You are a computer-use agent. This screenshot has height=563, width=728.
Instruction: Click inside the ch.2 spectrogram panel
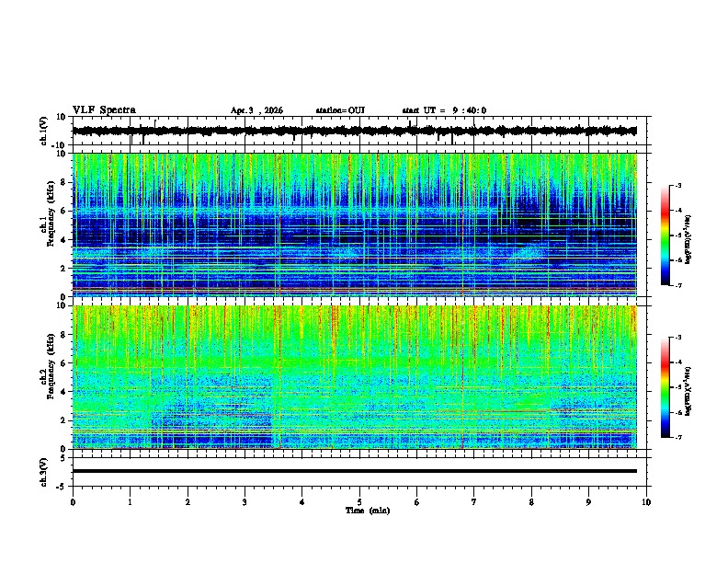pyautogui.click(x=355, y=377)
